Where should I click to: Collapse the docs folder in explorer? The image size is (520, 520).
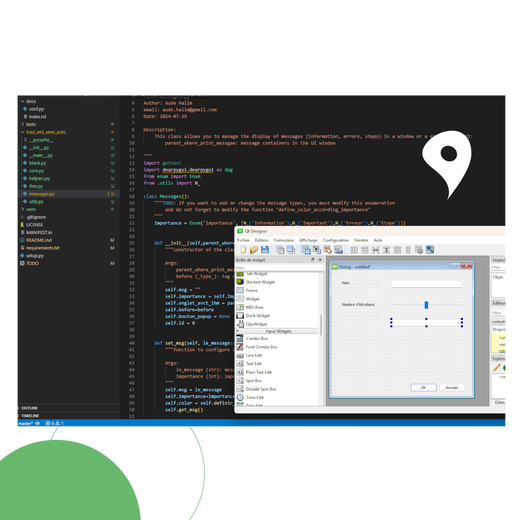click(23, 101)
